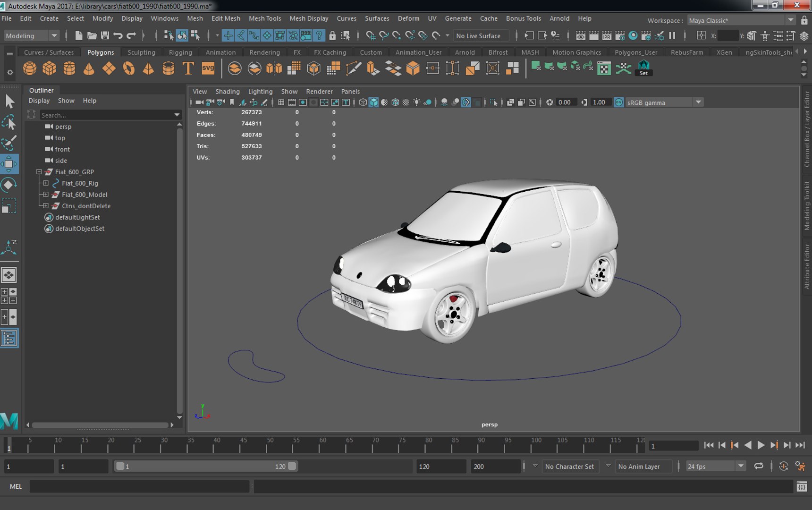This screenshot has width=812, height=510.
Task: Toggle wireframe shading in viewport
Action: tap(363, 102)
